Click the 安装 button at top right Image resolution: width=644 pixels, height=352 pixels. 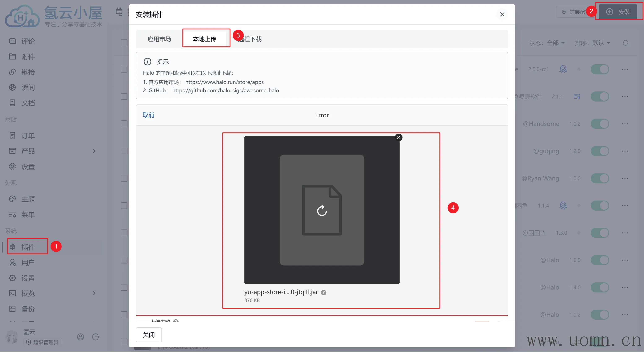tap(618, 12)
